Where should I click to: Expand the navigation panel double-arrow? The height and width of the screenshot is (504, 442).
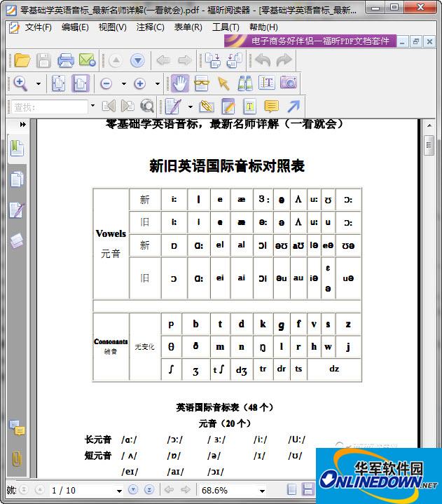(x=23, y=124)
